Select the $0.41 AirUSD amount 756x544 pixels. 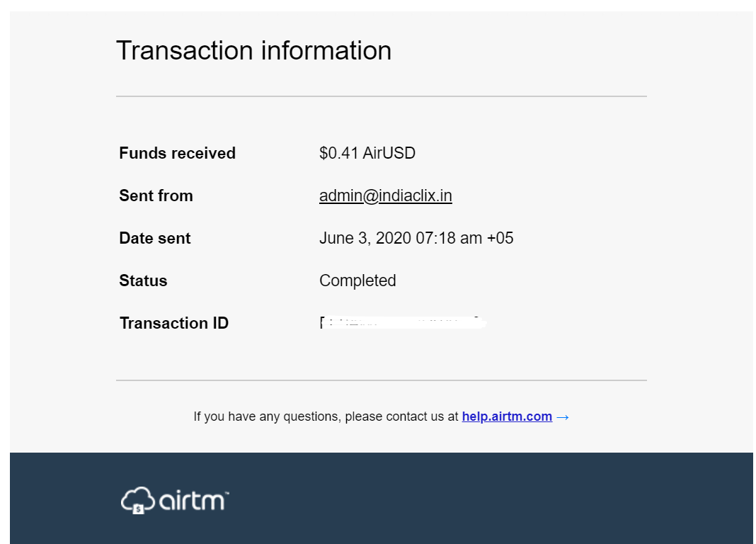pyautogui.click(x=367, y=154)
